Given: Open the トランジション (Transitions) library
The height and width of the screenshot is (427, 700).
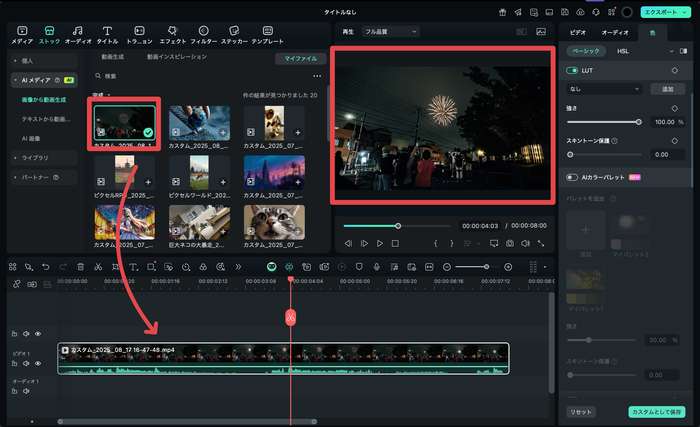Looking at the screenshot, I should pos(139,35).
